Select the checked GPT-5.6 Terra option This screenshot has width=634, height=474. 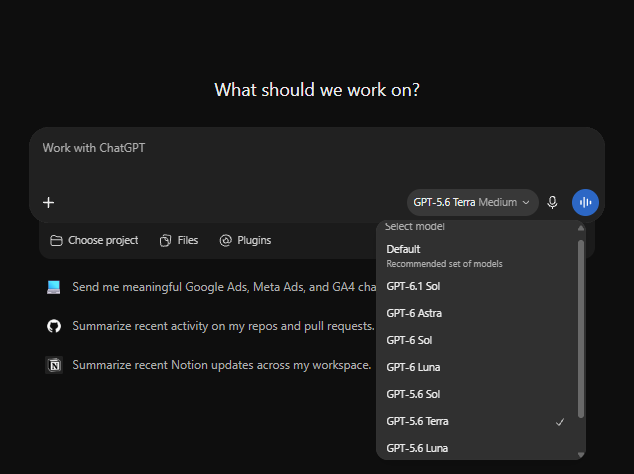pos(477,421)
